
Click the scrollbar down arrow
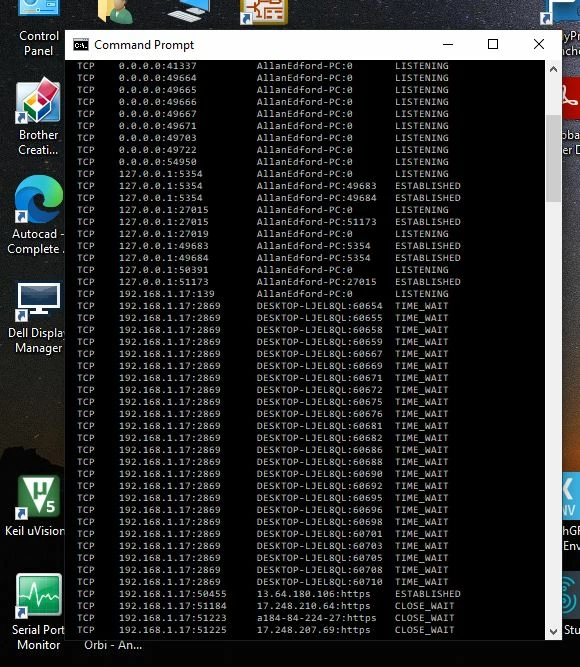click(553, 631)
